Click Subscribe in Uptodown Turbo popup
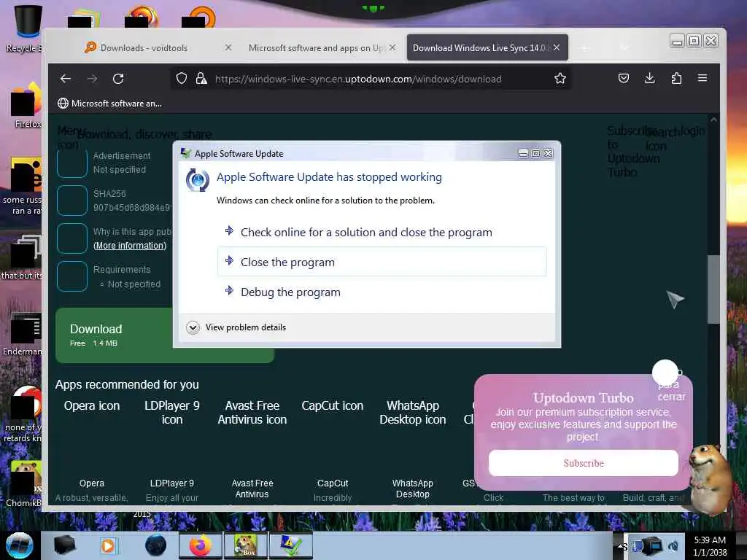This screenshot has height=560, width=747. coord(583,463)
